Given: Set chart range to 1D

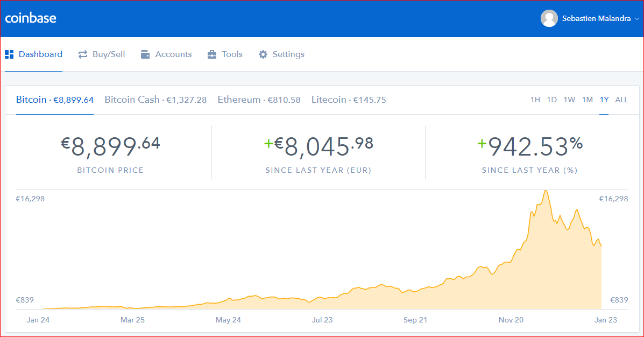Looking at the screenshot, I should click(x=551, y=100).
